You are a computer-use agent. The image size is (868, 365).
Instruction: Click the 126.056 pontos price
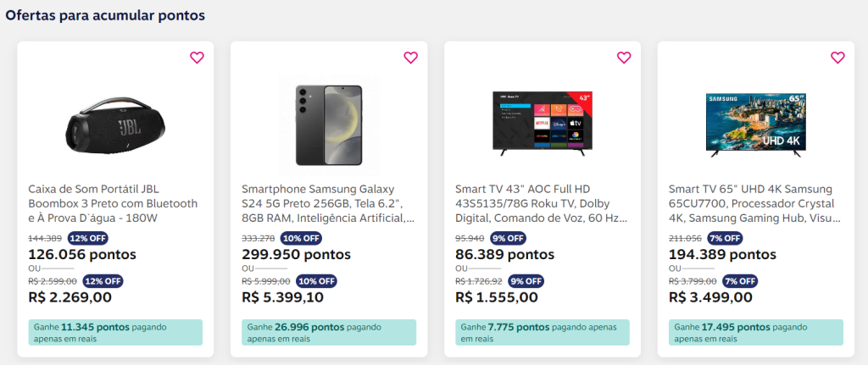click(x=82, y=254)
